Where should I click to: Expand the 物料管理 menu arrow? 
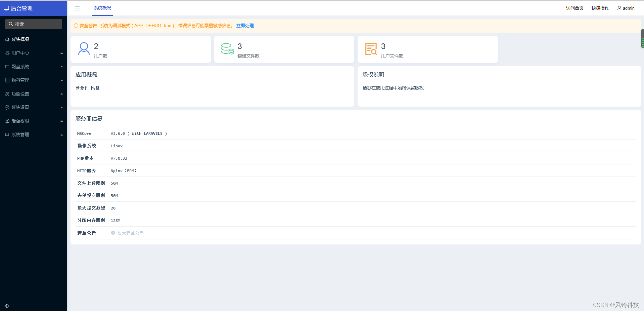pos(62,80)
